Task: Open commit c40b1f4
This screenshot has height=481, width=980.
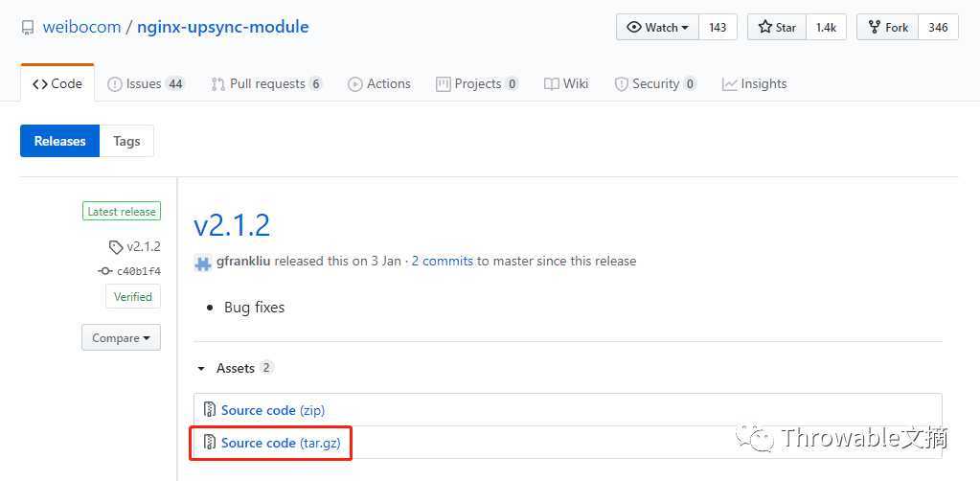Action: tap(138, 271)
